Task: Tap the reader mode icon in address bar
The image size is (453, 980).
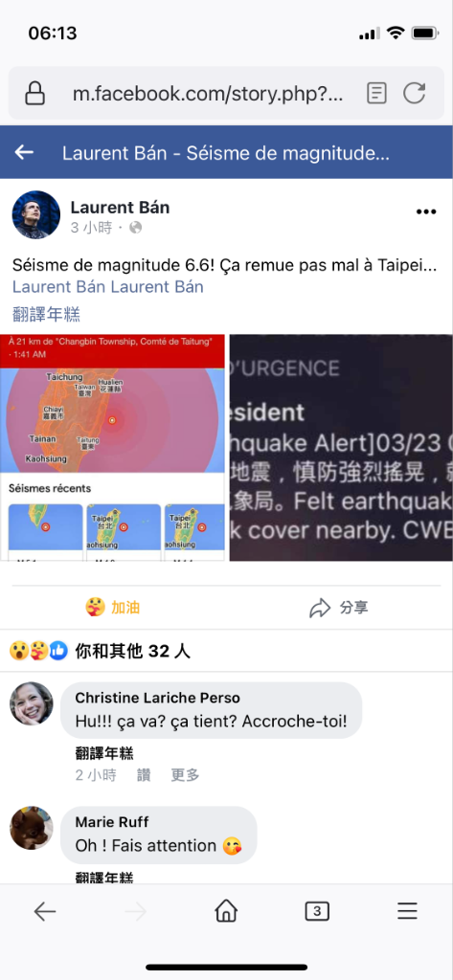Action: [376, 94]
